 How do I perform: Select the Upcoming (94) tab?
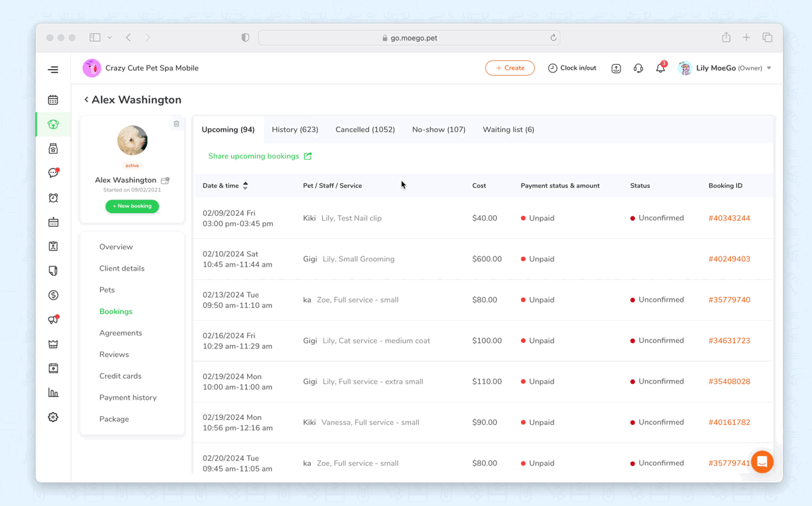click(228, 129)
